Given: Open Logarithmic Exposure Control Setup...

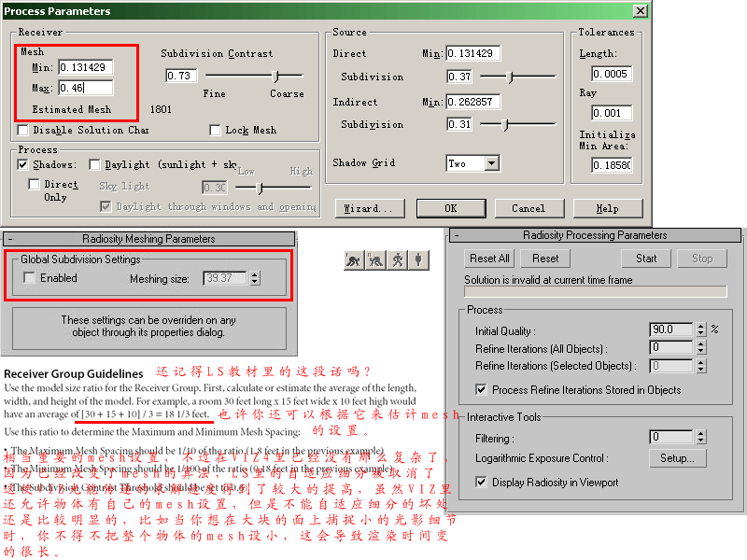Looking at the screenshot, I should [x=678, y=458].
